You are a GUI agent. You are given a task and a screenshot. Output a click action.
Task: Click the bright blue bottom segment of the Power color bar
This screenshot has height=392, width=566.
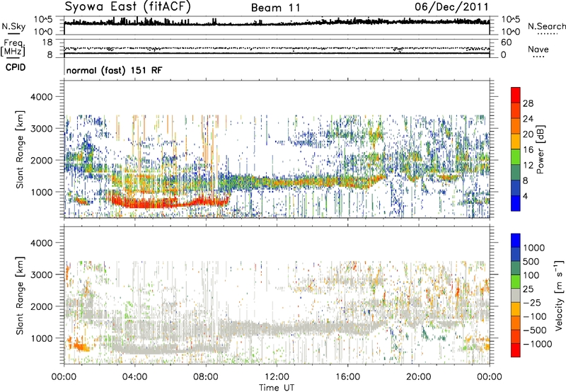516,203
